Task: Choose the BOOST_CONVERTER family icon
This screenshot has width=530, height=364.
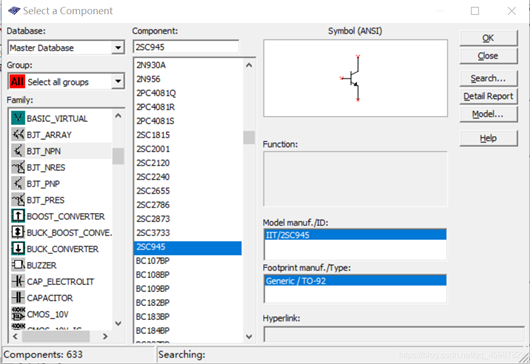Action: (x=18, y=216)
